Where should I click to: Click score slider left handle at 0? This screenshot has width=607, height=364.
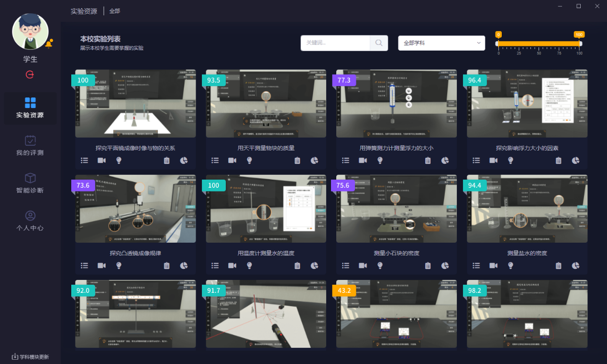click(x=498, y=43)
